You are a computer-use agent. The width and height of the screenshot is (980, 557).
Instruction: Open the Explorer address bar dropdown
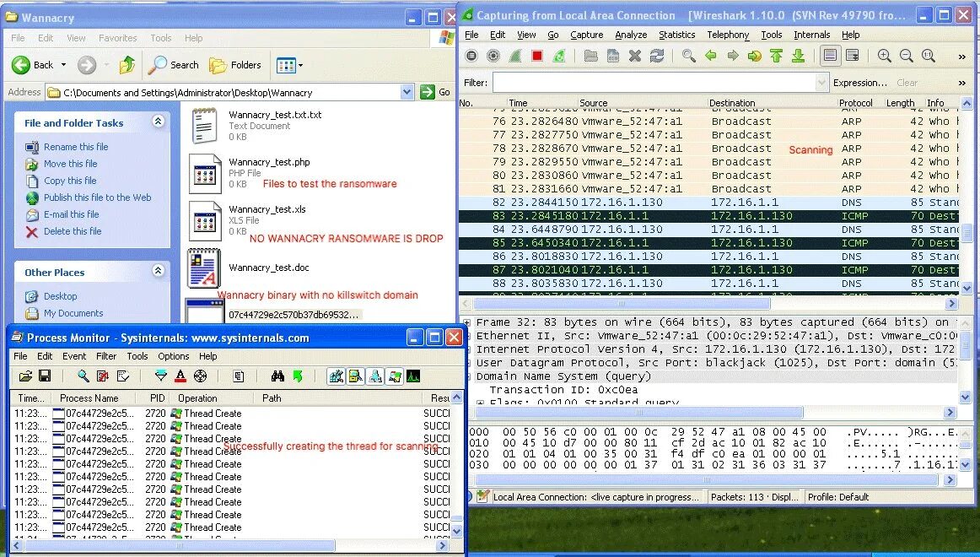[407, 93]
